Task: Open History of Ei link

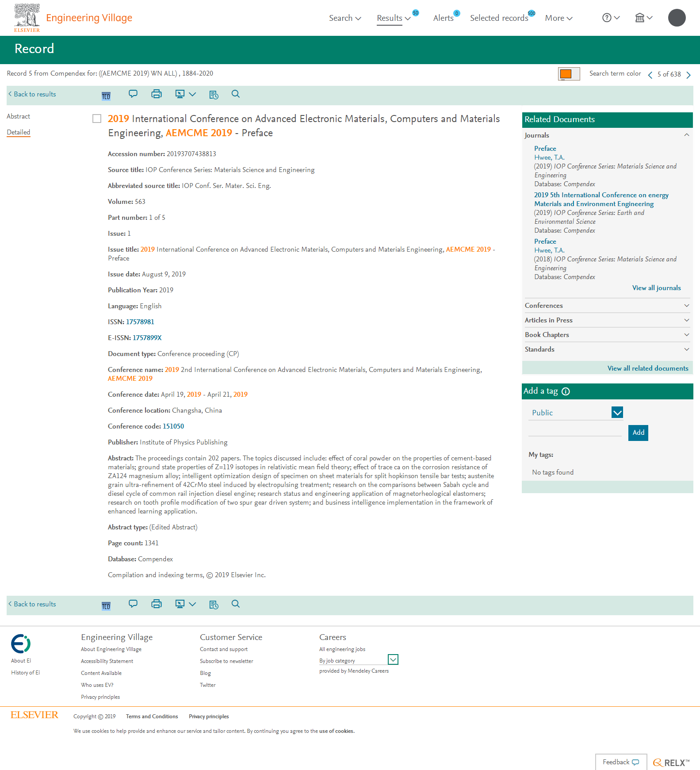Action: pos(25,673)
